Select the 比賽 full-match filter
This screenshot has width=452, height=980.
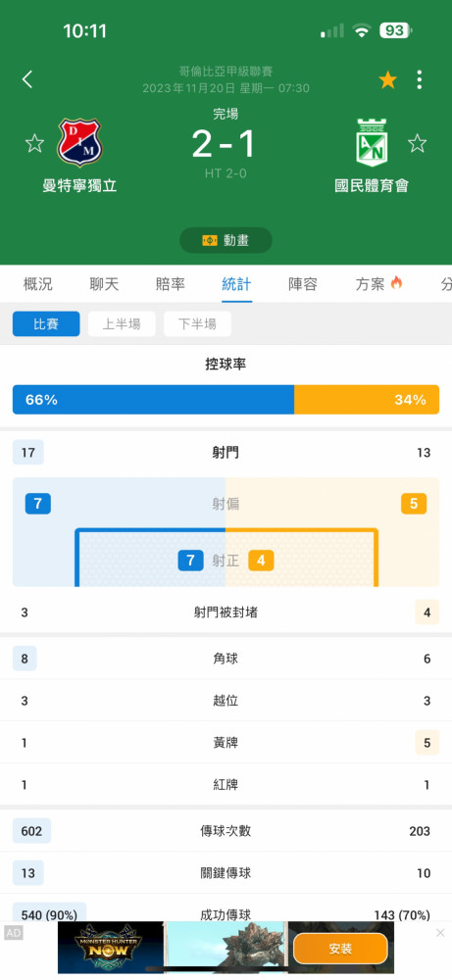pyautogui.click(x=46, y=323)
